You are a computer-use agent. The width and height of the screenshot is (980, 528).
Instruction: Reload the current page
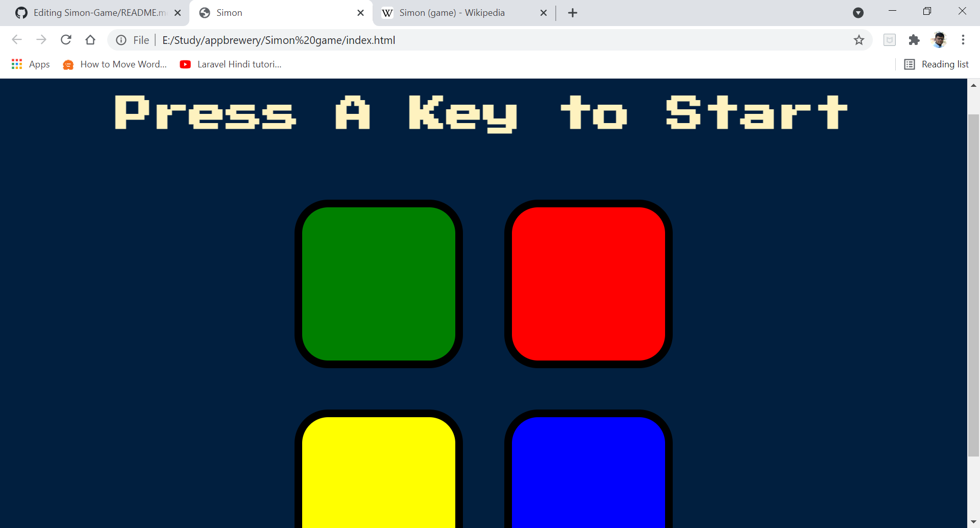click(66, 40)
